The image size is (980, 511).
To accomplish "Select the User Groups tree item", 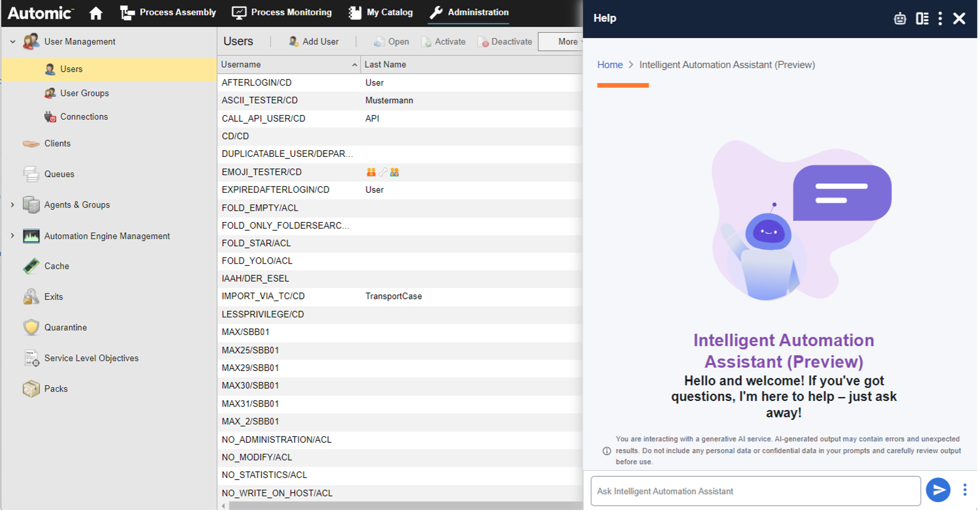I will [x=84, y=93].
